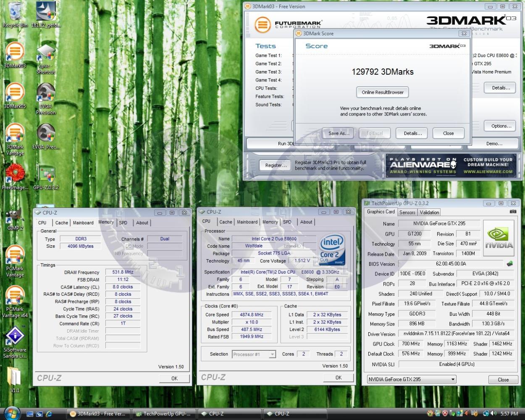This screenshot has width=525, height=420.
Task: Click Options... button in 3DMark03 window
Action: [x=501, y=126]
